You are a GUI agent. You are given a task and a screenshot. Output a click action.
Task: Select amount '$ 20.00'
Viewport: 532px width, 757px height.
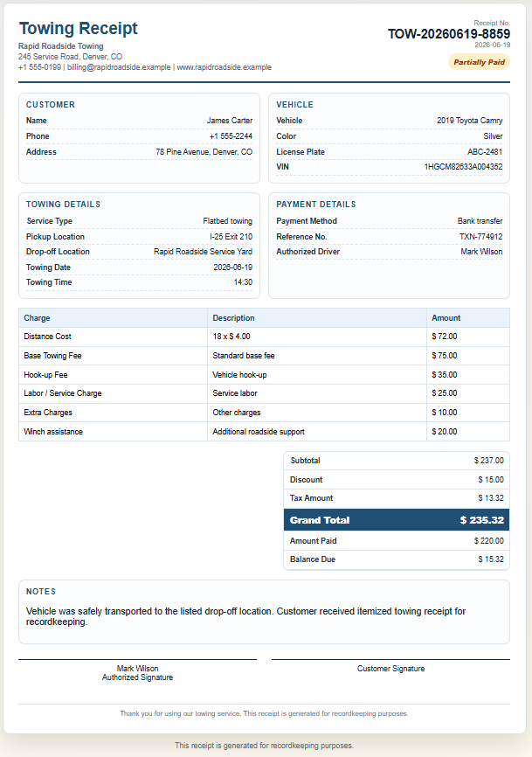tap(445, 432)
